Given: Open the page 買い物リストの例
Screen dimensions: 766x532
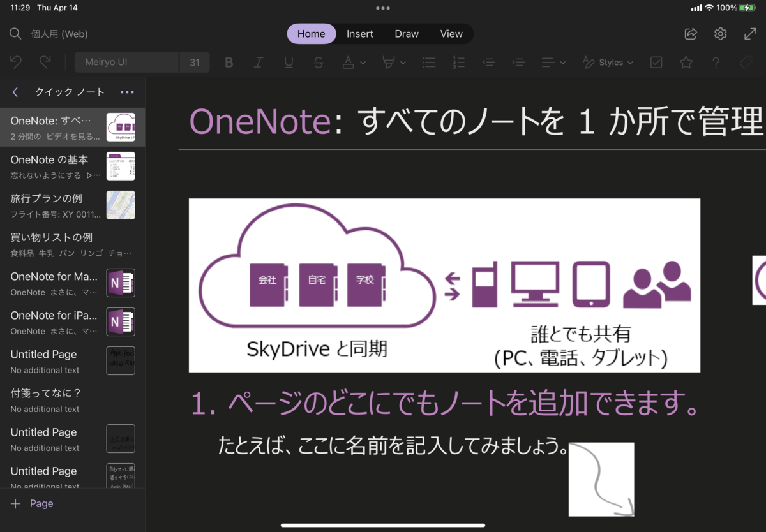Looking at the screenshot, I should (72, 244).
